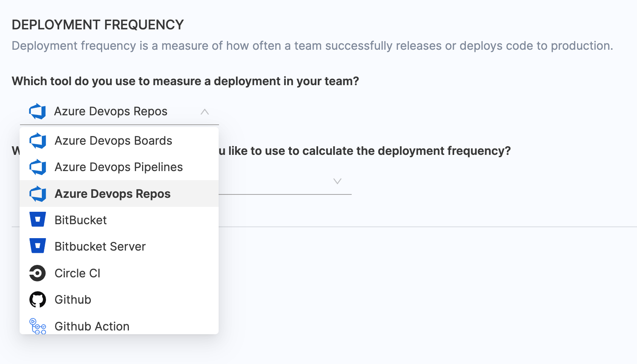The height and width of the screenshot is (364, 637).
Task: Expand the second dropdown via its down chevron
Action: coord(337,181)
